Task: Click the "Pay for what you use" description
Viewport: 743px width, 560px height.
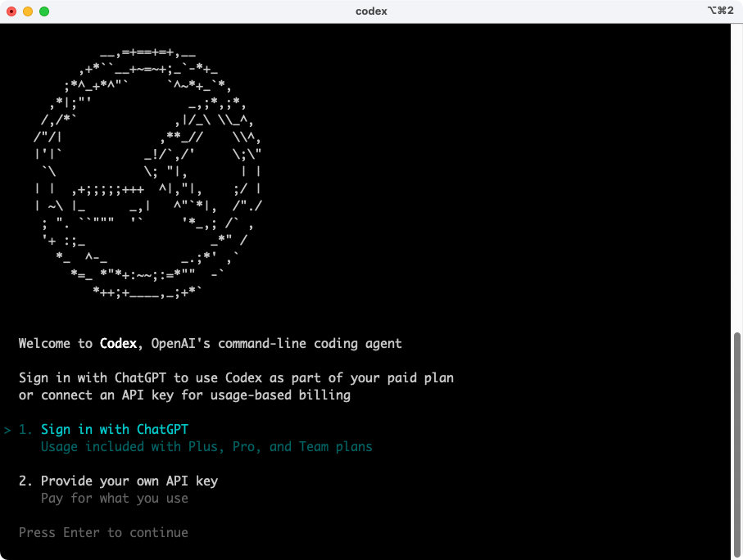Action: [x=114, y=499]
